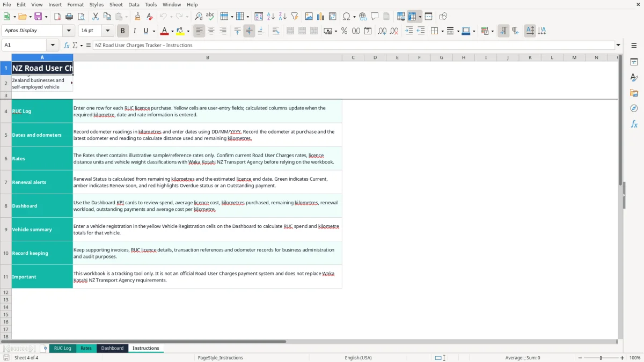Toggle Italic formatting
This screenshot has width=644, height=362.
pyautogui.click(x=134, y=31)
